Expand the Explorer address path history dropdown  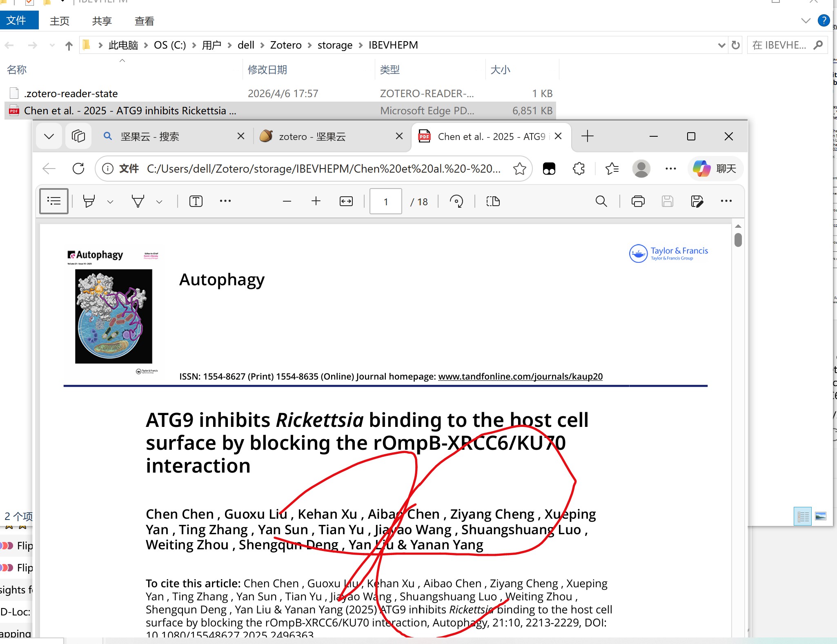(x=721, y=45)
